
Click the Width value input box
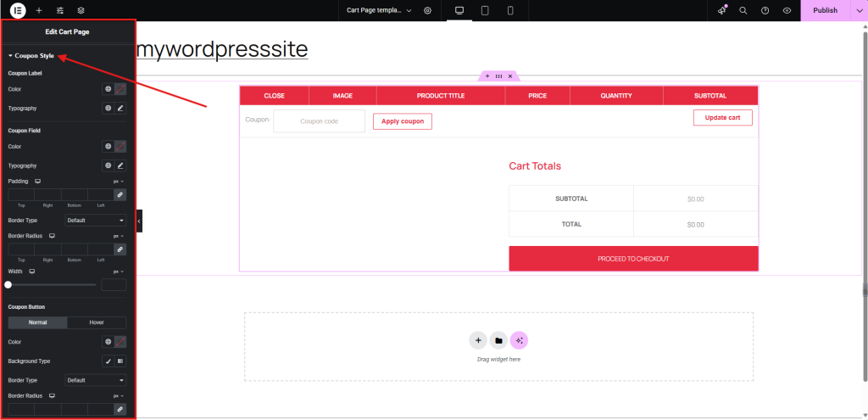(x=114, y=285)
